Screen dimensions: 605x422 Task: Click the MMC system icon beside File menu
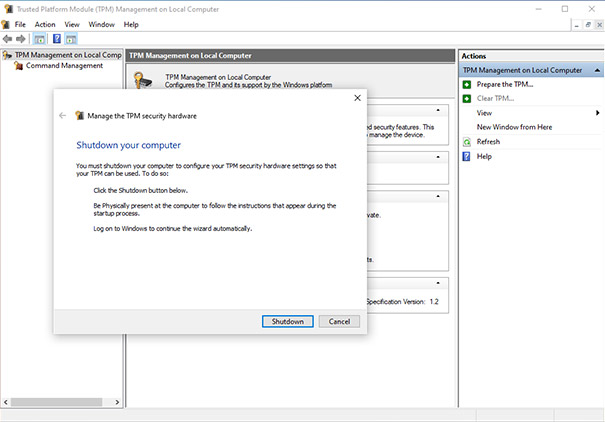[5, 25]
